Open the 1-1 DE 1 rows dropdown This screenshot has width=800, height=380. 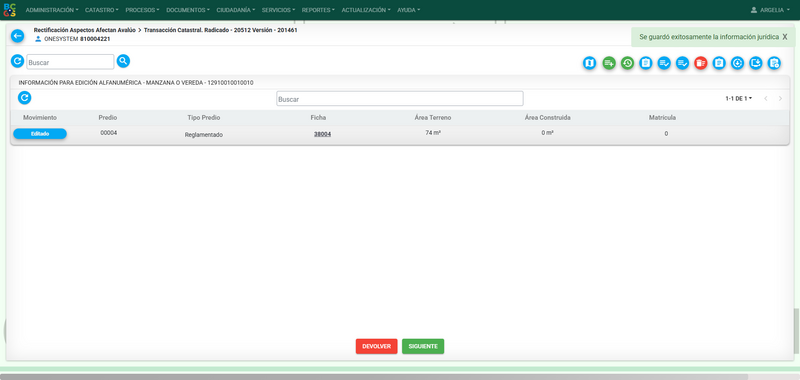click(738, 98)
